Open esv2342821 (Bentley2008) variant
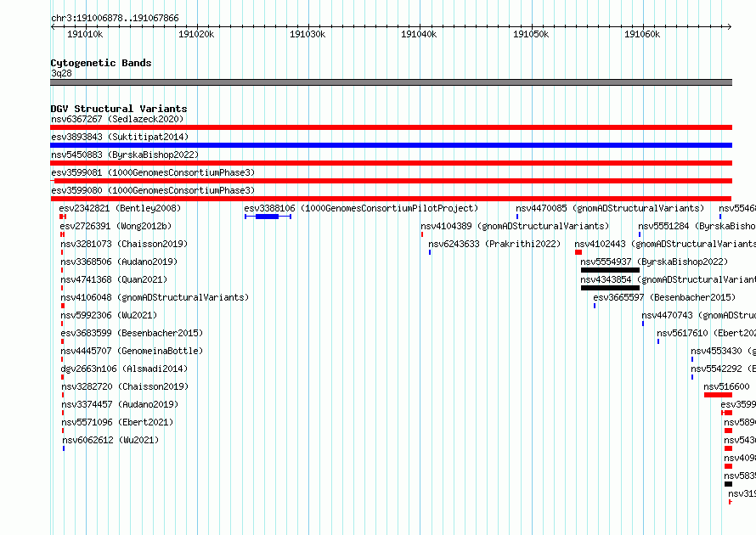Viewport: 756px width, 535px height. [x=120, y=208]
